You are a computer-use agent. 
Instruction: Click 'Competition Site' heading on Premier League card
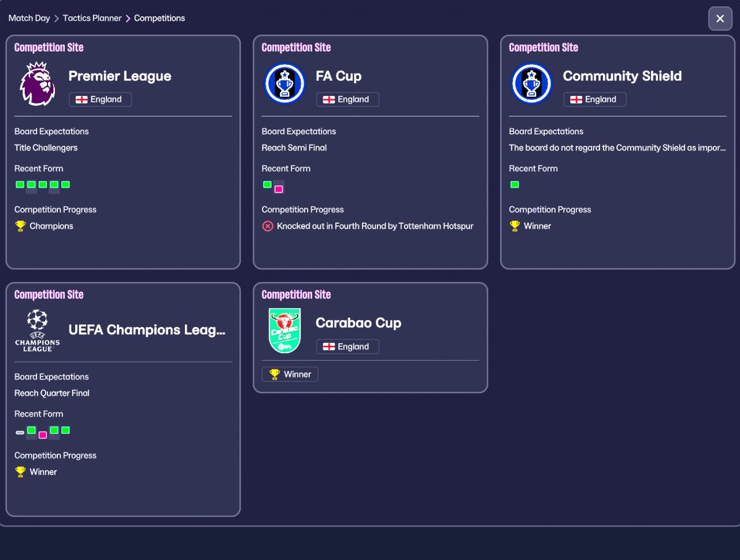click(49, 47)
